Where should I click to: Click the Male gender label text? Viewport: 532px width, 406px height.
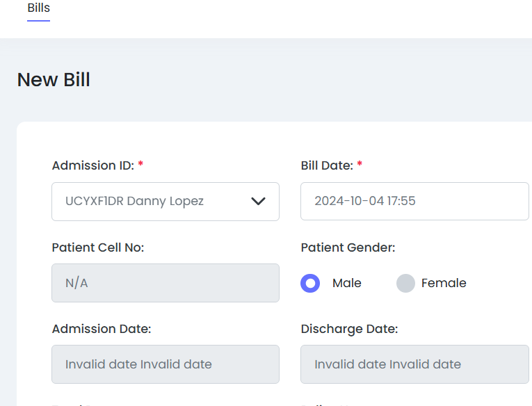pos(347,283)
